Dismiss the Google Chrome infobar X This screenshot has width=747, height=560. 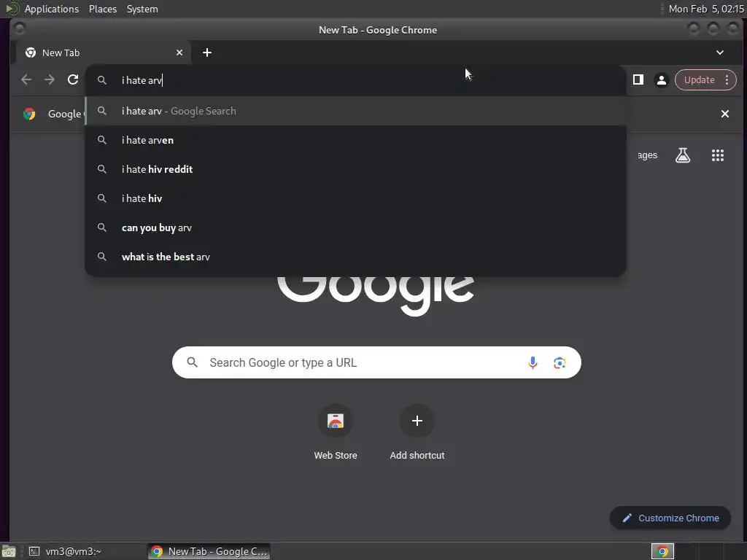(724, 114)
